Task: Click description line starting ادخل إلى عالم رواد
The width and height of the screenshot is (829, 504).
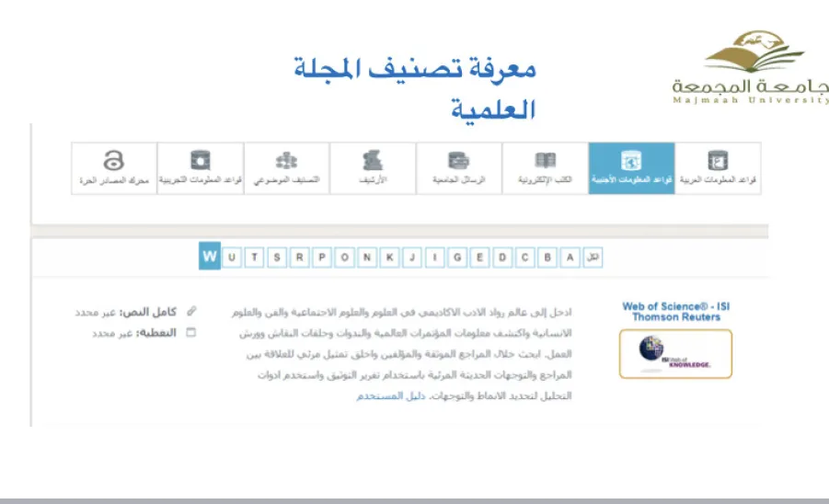Action: pos(402,312)
